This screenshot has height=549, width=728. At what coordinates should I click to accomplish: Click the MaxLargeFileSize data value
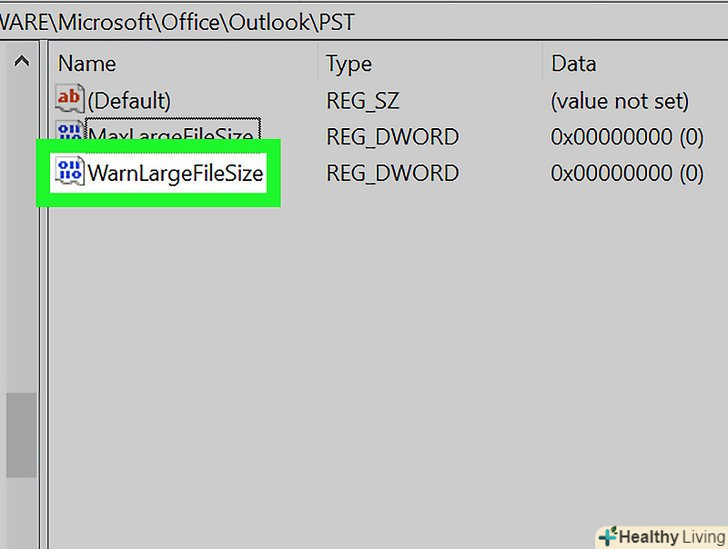pos(627,136)
